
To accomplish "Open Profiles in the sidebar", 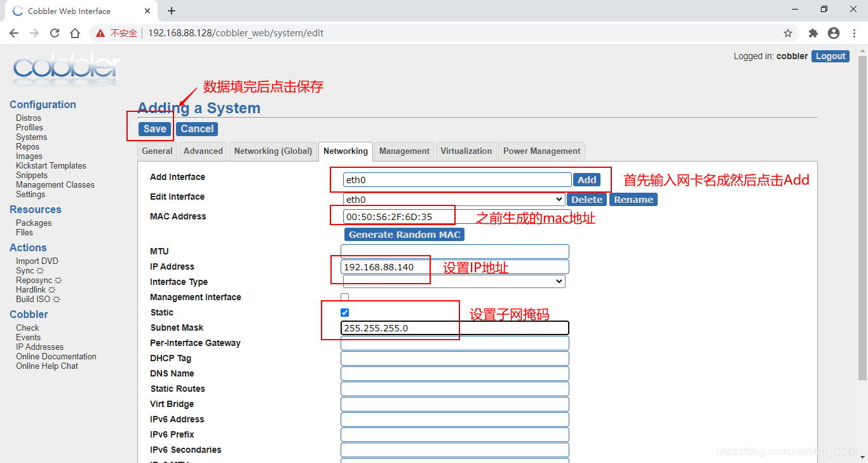I will tap(29, 127).
